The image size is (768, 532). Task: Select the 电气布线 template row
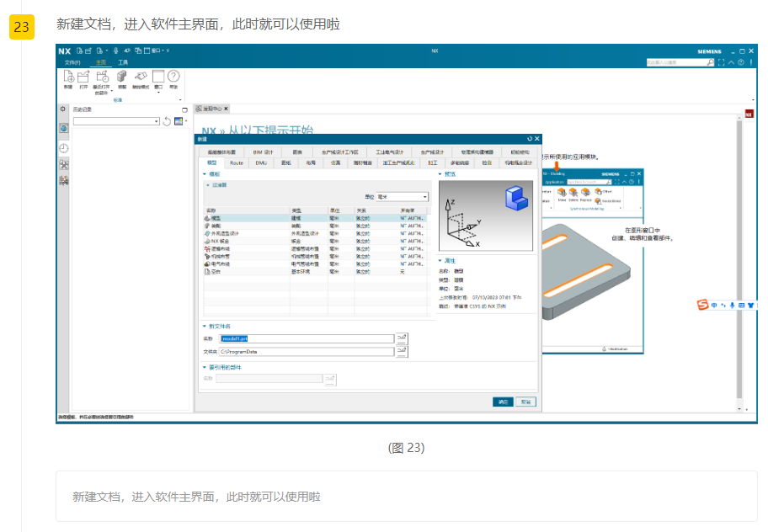[316, 263]
